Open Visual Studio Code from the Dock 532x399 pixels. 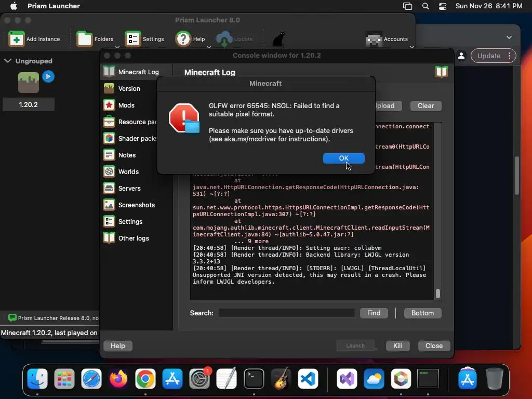pyautogui.click(x=308, y=379)
